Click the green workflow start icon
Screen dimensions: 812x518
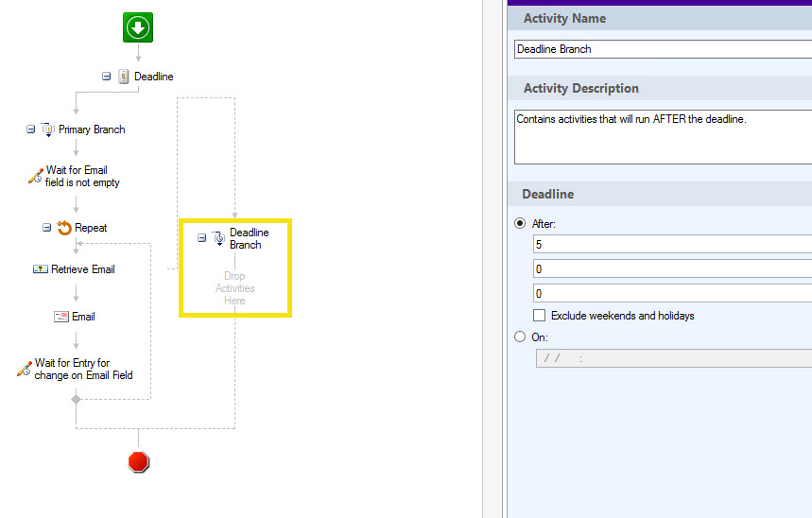click(x=138, y=27)
